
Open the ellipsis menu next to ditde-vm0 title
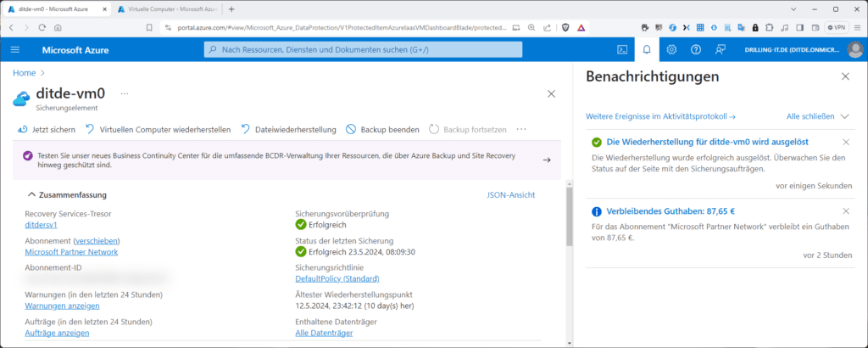point(125,93)
